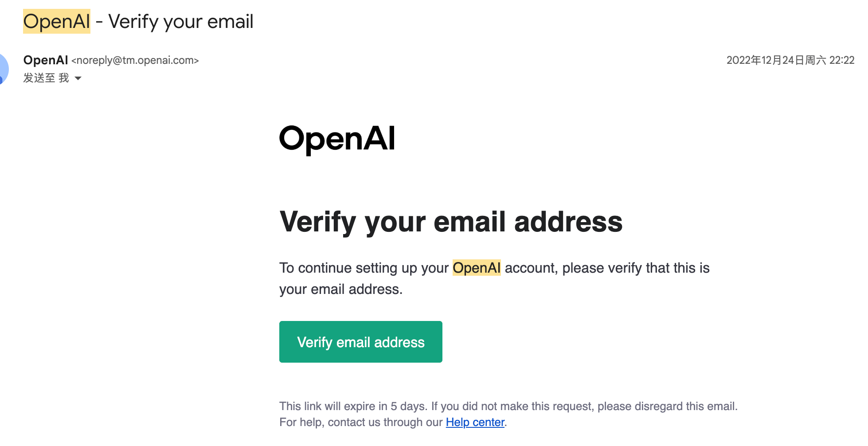Expand recipient details arrow beside 发送至 我
The height and width of the screenshot is (446, 868).
coord(78,78)
